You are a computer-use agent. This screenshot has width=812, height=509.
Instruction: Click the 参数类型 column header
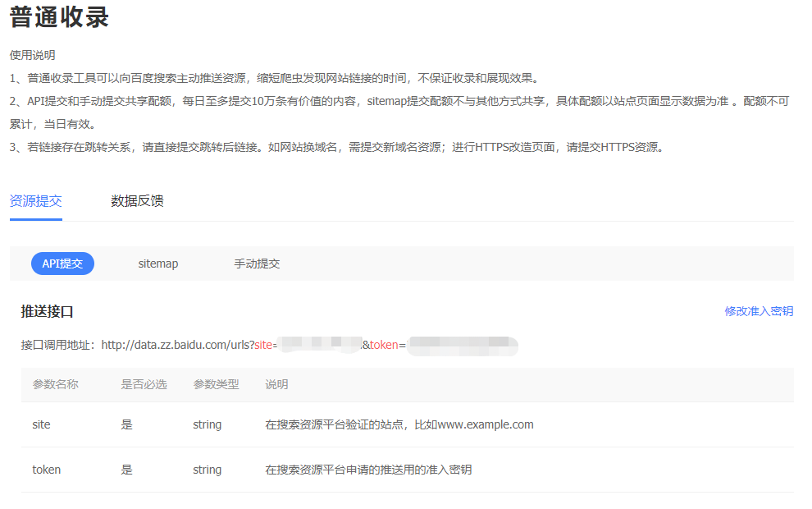(216, 384)
